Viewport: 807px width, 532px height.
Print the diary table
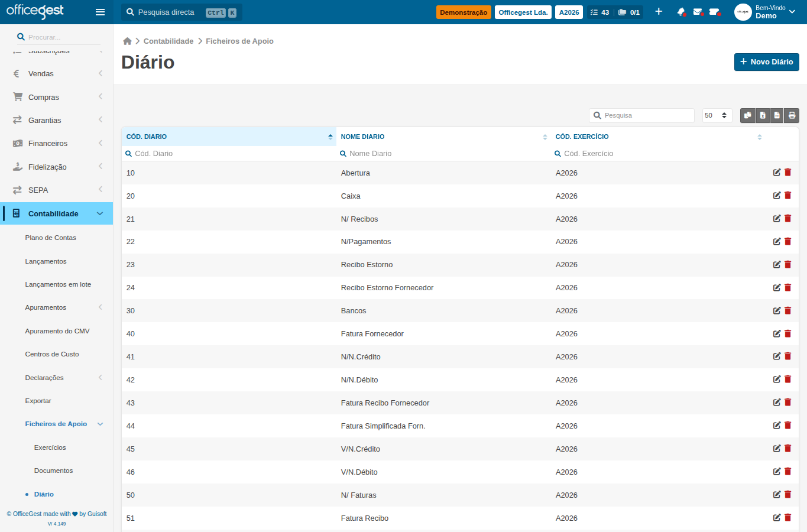coord(792,115)
